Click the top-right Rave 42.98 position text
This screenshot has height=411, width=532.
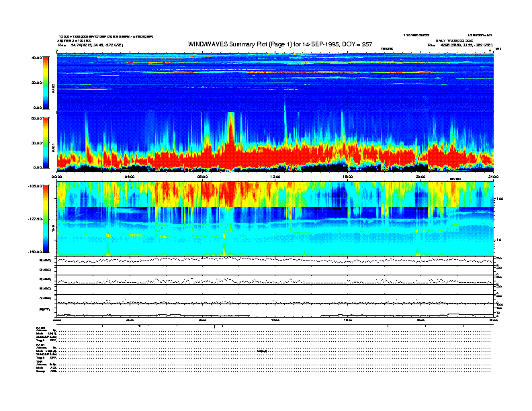(x=460, y=45)
